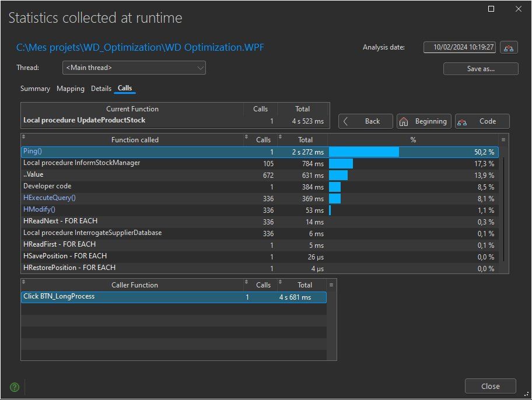Maximize the statistics window

pos(491,9)
